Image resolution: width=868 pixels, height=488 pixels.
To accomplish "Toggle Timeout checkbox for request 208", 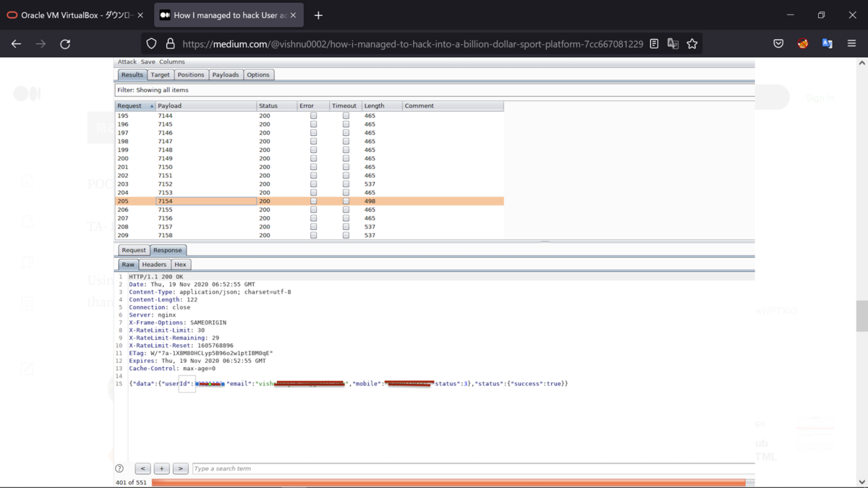I will [x=346, y=226].
